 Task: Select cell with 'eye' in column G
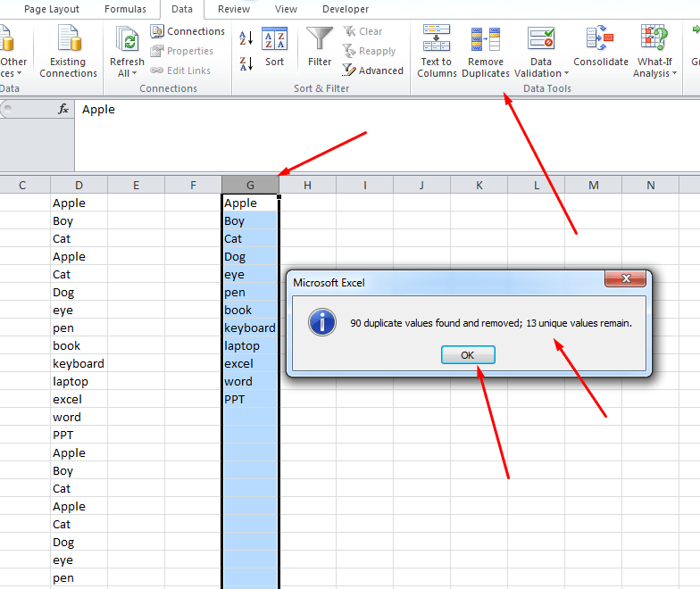click(x=250, y=274)
